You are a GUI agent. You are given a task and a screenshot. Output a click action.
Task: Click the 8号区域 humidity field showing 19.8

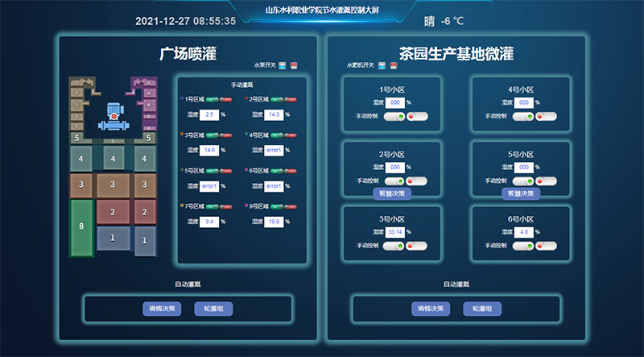(275, 222)
